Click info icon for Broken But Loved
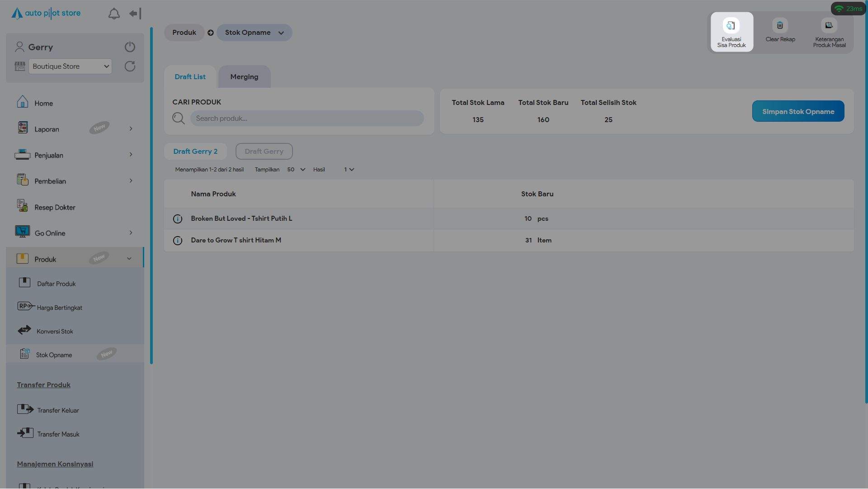 178,219
